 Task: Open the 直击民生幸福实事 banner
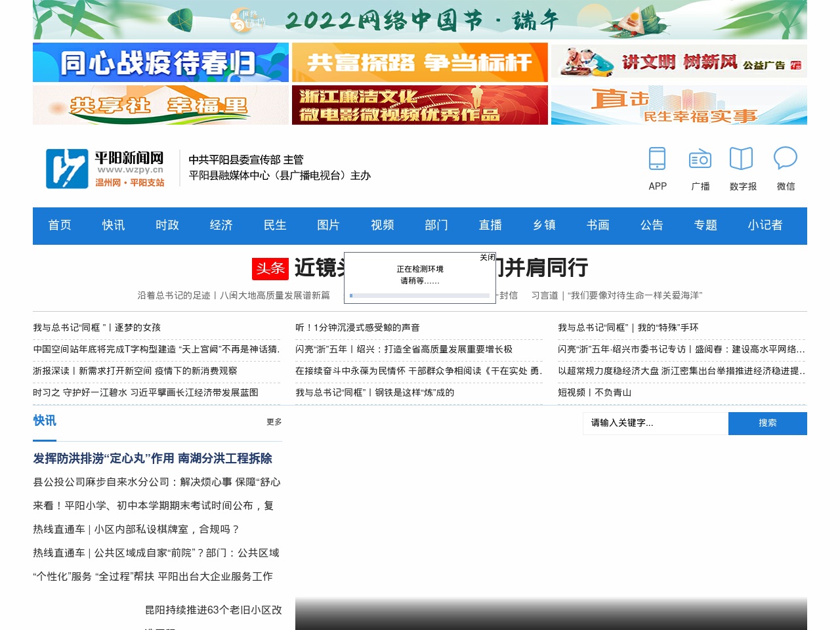click(679, 105)
